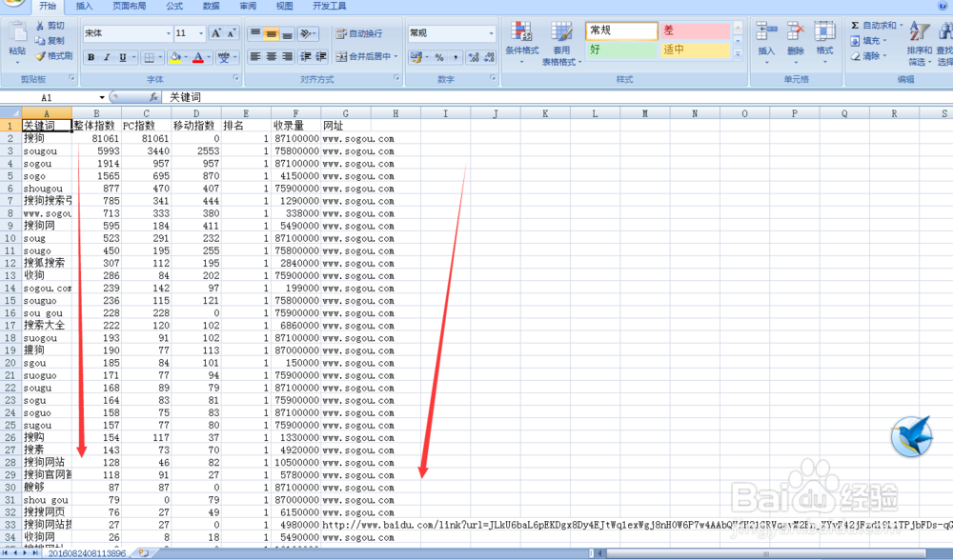
Task: Open the text orientation button
Action: [307, 33]
